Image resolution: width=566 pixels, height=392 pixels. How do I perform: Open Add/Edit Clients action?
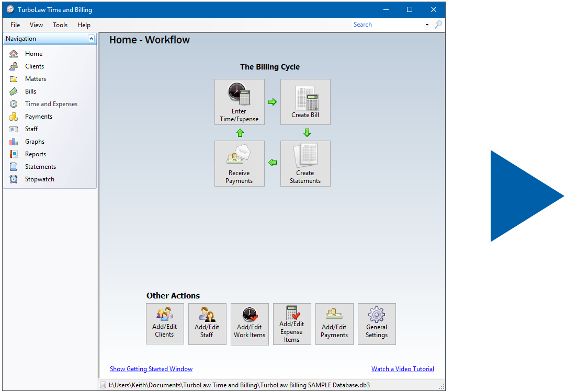[165, 324]
